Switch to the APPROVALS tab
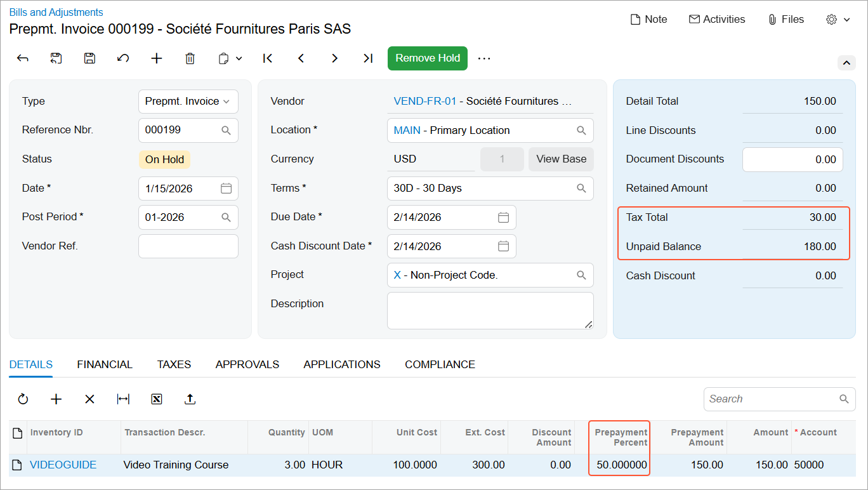The height and width of the screenshot is (490, 868). [x=247, y=364]
